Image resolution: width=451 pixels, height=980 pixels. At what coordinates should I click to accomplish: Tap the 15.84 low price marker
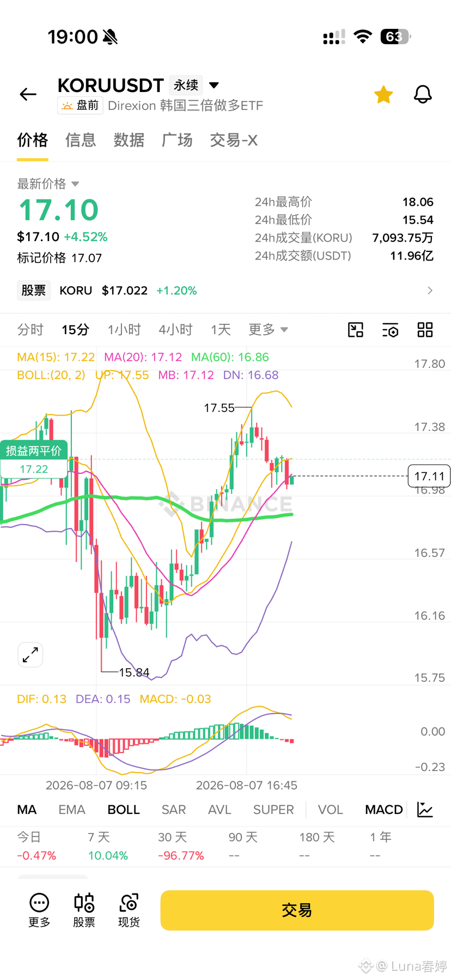click(x=134, y=673)
